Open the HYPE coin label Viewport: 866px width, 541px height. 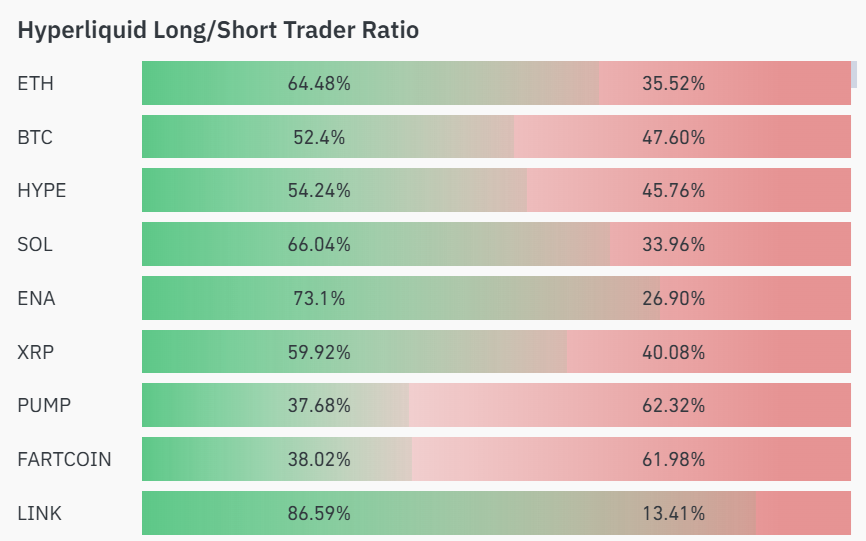(x=42, y=191)
